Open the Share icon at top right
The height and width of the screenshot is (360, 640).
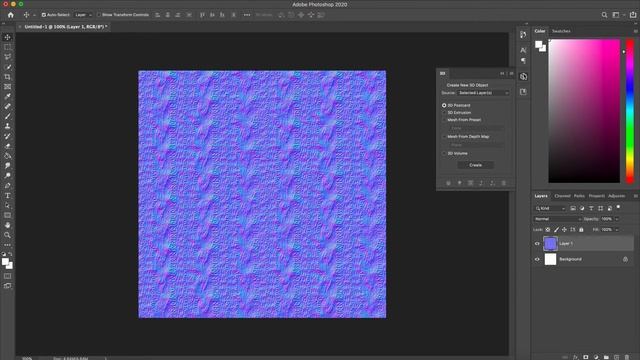(633, 15)
